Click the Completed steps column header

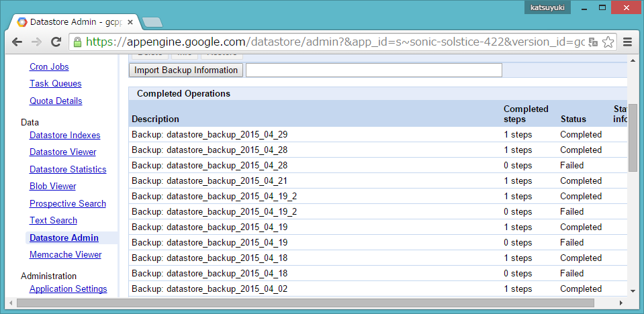(x=526, y=114)
